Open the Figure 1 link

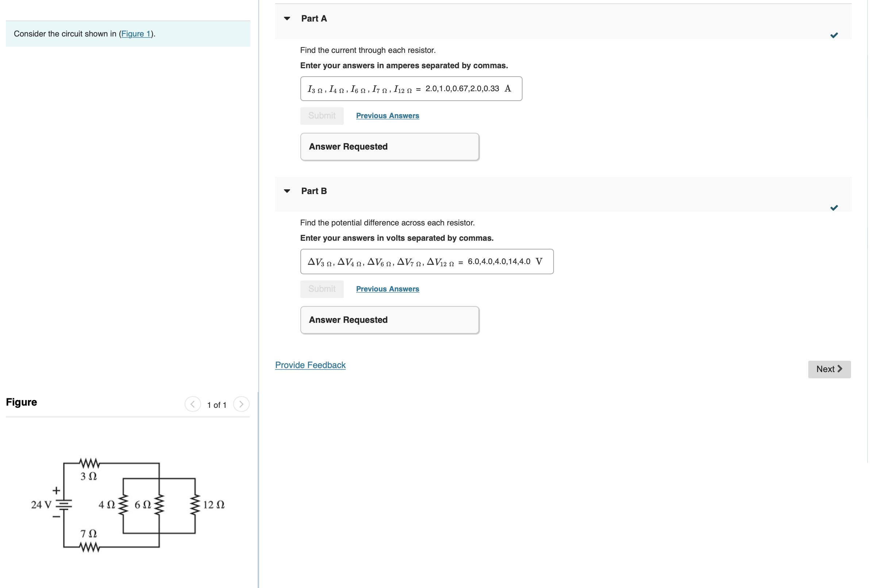(135, 34)
